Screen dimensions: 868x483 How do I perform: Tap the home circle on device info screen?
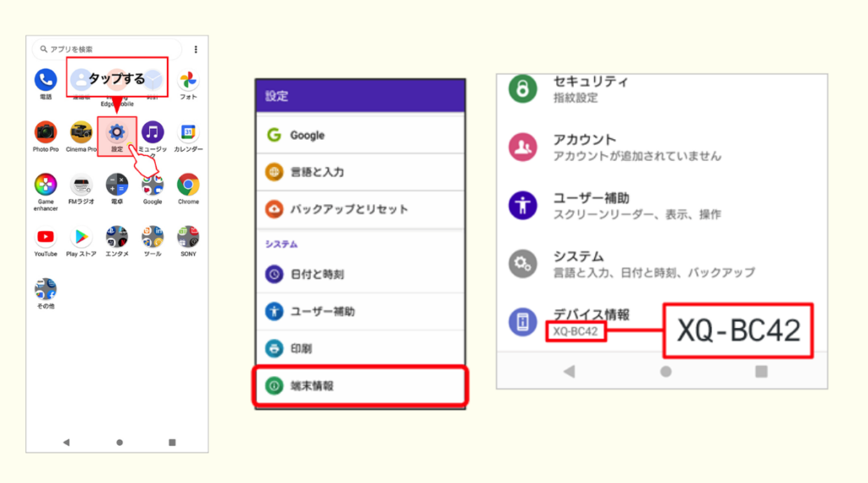(666, 372)
